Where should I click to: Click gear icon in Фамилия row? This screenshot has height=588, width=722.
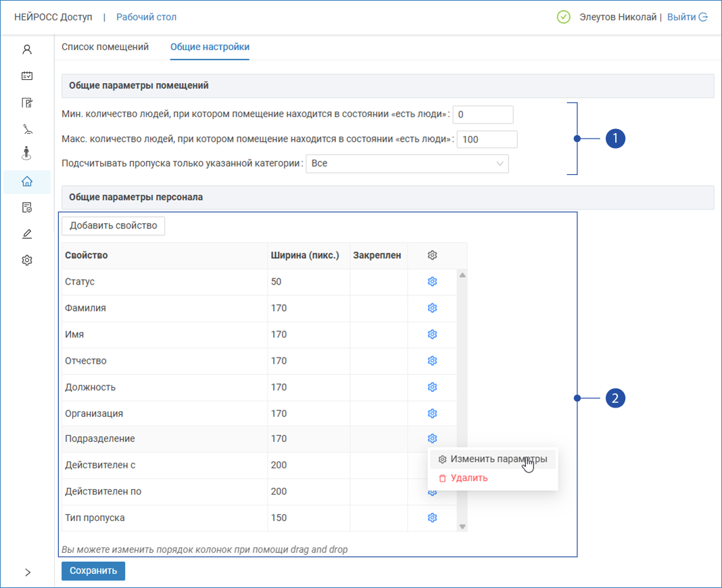click(x=433, y=308)
